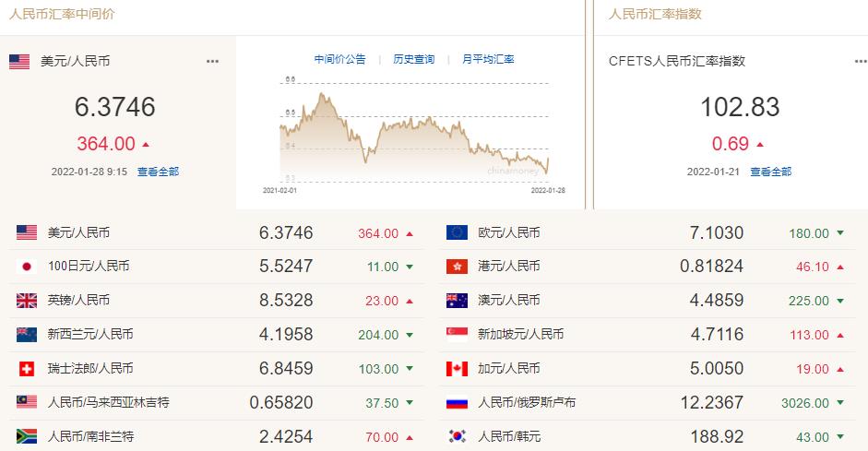This screenshot has height=451, width=868.
Task: Open the 历史查询 link above chart
Action: 413,59
